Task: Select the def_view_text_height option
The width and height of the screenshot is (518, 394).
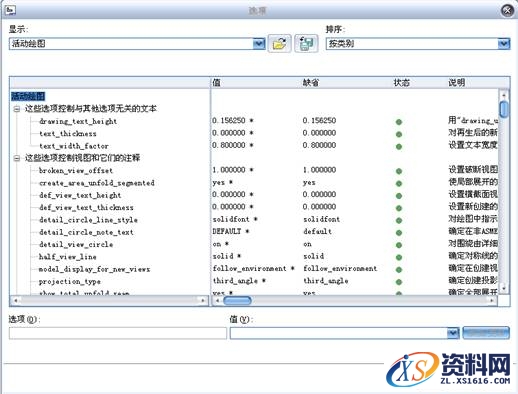Action: [x=80, y=195]
